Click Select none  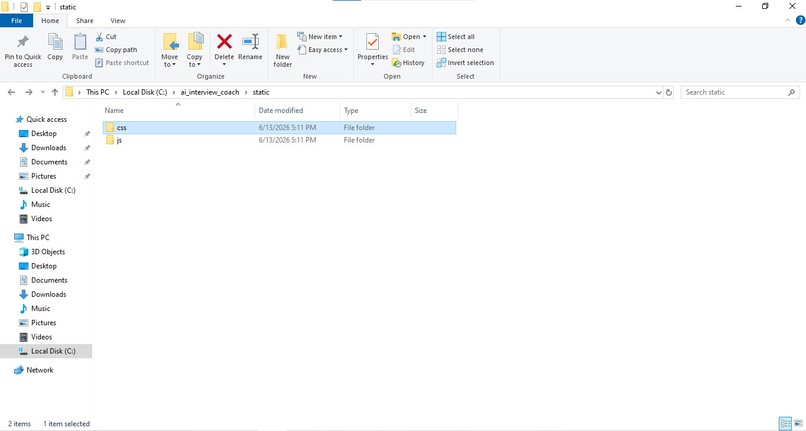click(460, 50)
